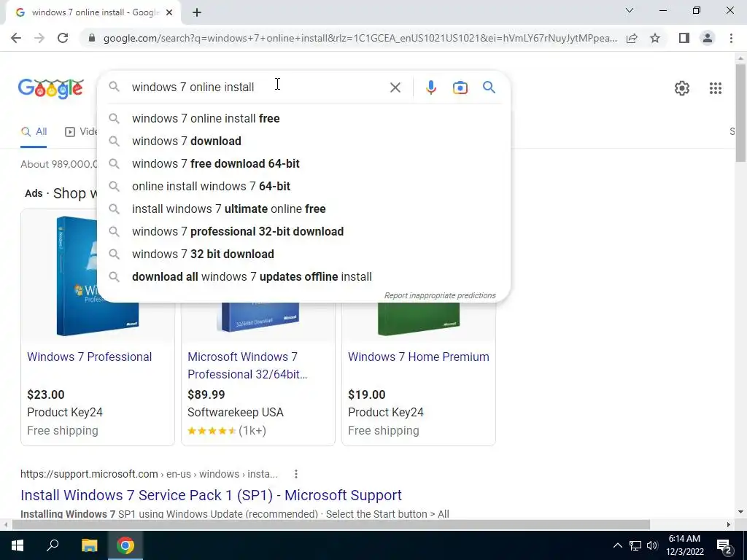Image resolution: width=747 pixels, height=560 pixels.
Task: Open the Chrome three-dot menu
Action: point(731,38)
